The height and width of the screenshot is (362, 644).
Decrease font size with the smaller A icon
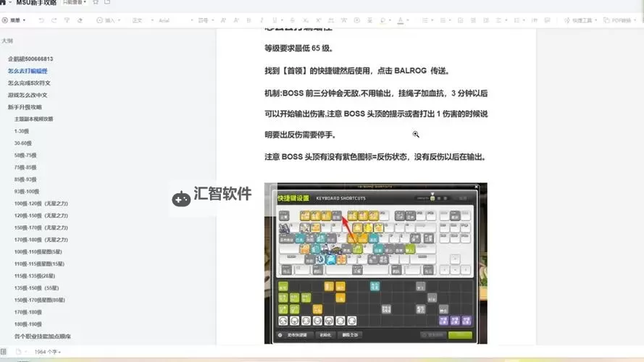[236, 20]
